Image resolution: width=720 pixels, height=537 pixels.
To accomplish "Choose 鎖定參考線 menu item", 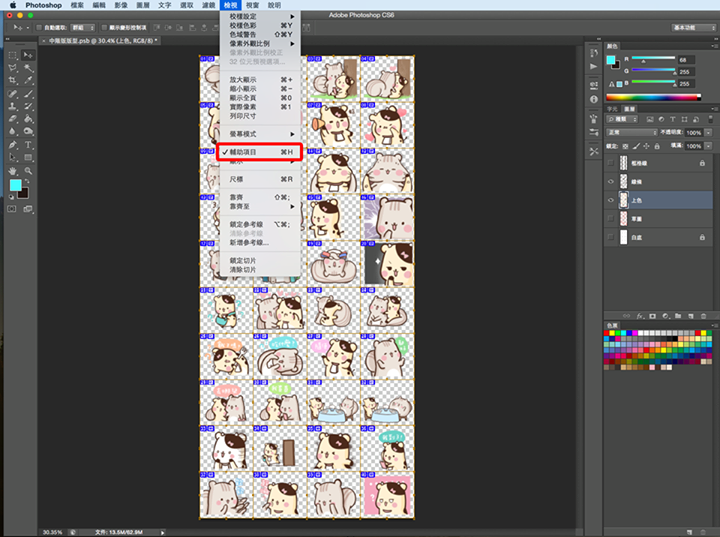I will 260,224.
